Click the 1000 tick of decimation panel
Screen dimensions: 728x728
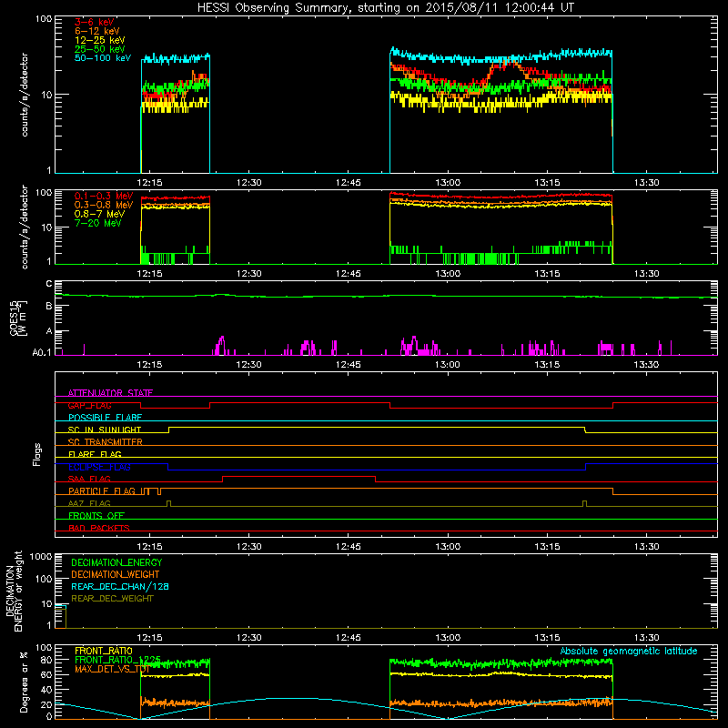[x=41, y=557]
